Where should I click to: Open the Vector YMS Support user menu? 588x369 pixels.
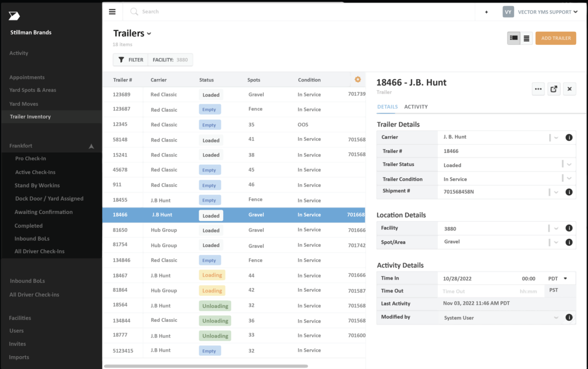click(x=547, y=12)
